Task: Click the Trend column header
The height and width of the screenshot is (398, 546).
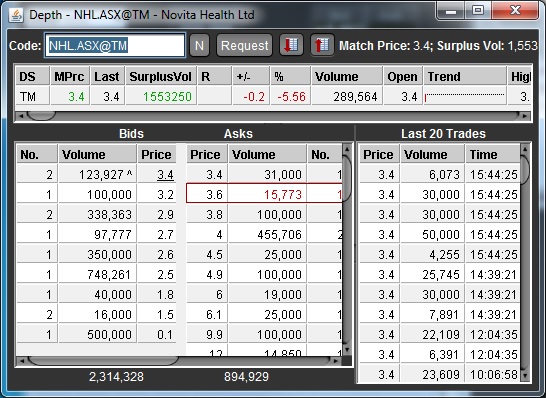Action: pyautogui.click(x=465, y=76)
